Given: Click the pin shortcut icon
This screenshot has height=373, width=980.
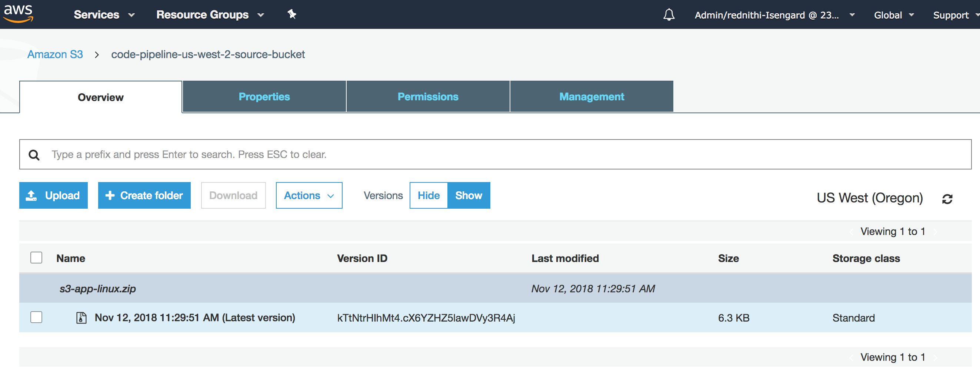Looking at the screenshot, I should tap(292, 14).
